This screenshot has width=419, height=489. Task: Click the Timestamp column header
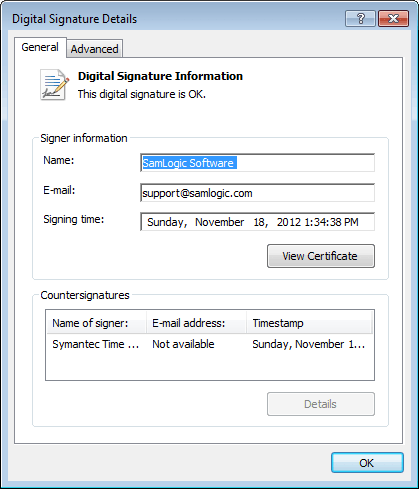point(309,323)
